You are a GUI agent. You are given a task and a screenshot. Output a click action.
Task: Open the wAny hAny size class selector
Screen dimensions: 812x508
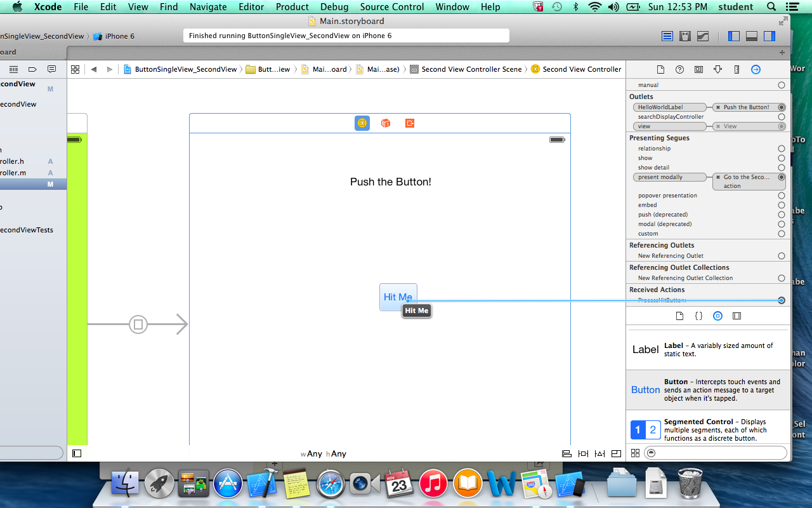point(324,453)
